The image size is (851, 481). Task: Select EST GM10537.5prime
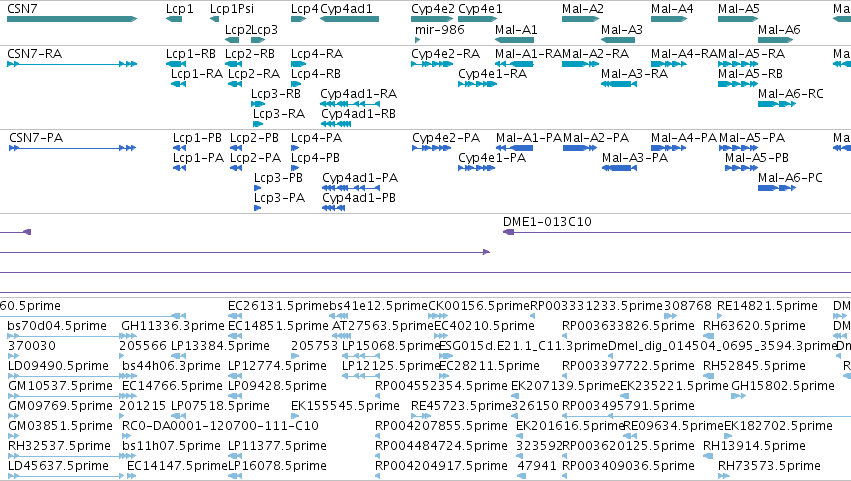60,386
